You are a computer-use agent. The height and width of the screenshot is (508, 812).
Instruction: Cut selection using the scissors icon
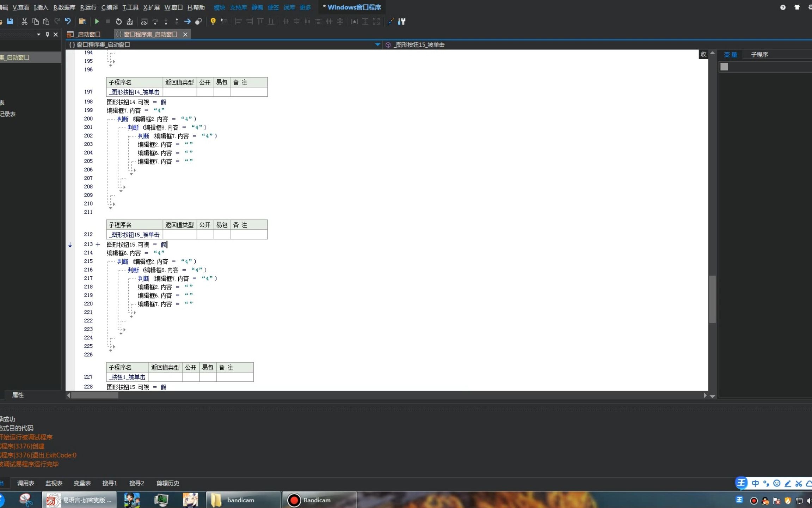point(24,22)
